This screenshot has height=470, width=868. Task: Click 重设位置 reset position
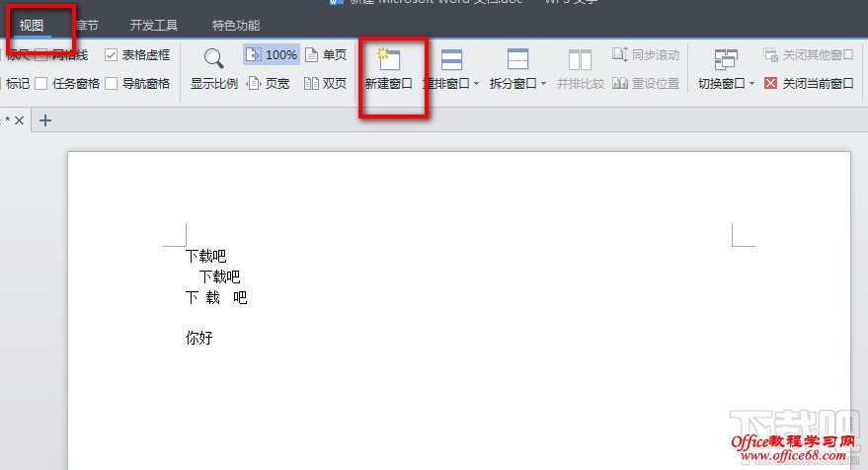pos(646,84)
